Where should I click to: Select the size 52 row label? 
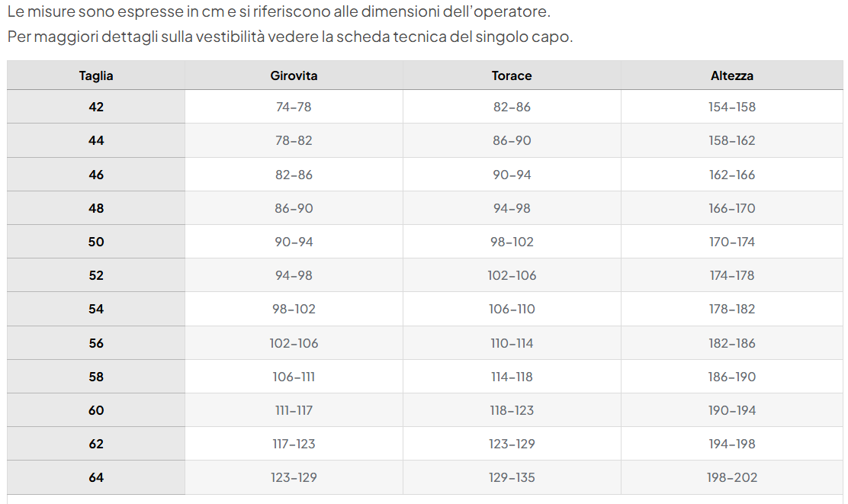click(x=96, y=275)
